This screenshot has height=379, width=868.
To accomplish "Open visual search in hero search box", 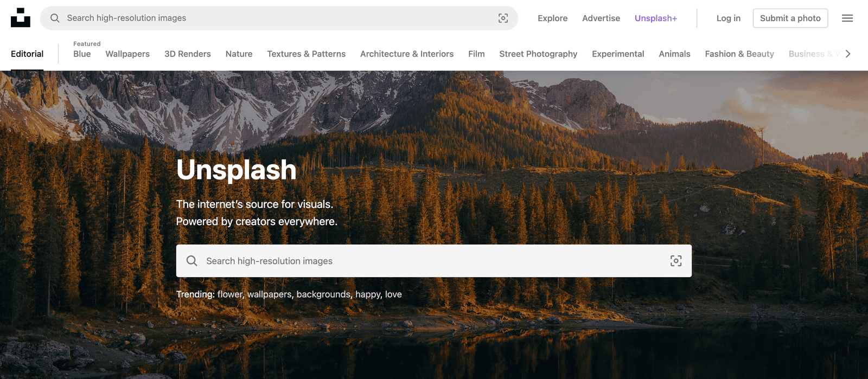I will [x=676, y=261].
